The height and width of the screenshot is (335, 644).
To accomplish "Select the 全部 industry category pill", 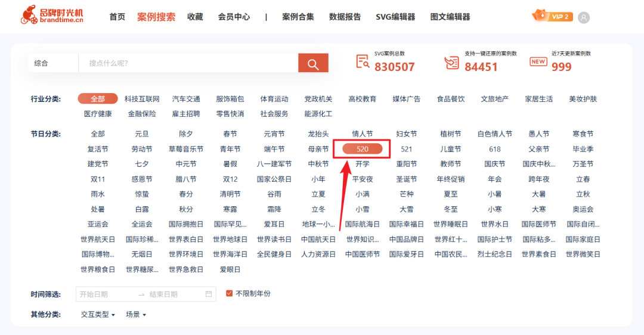I will pyautogui.click(x=98, y=98).
